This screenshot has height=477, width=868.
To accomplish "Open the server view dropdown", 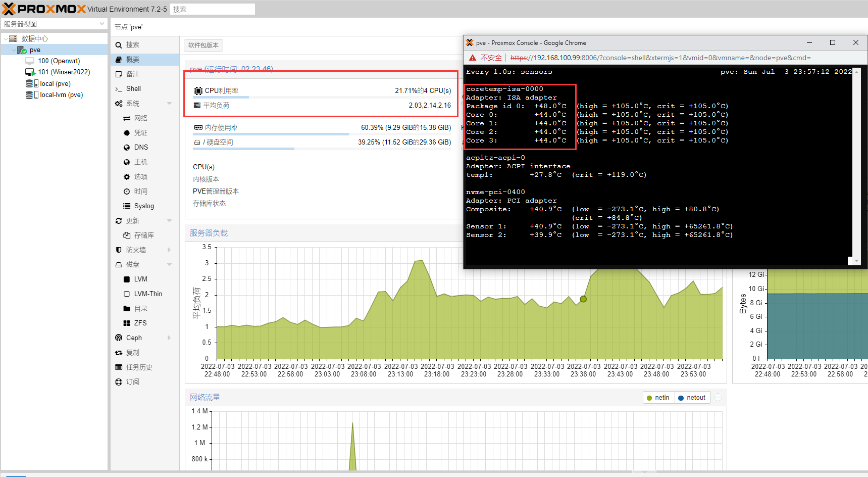I will coord(102,24).
